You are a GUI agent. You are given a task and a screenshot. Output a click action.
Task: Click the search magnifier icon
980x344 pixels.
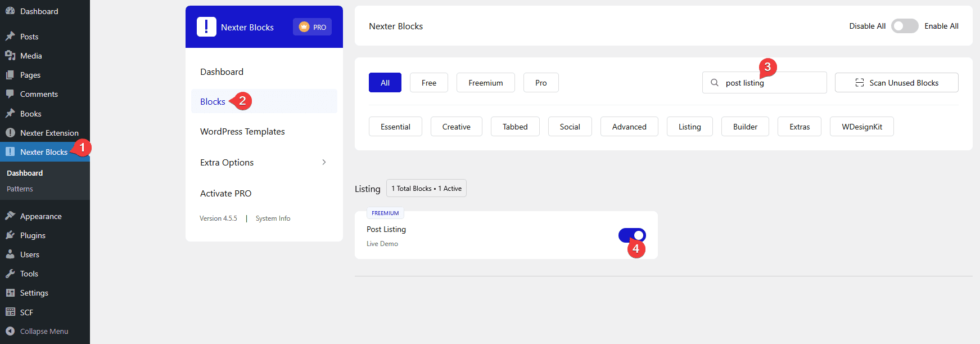coord(715,83)
